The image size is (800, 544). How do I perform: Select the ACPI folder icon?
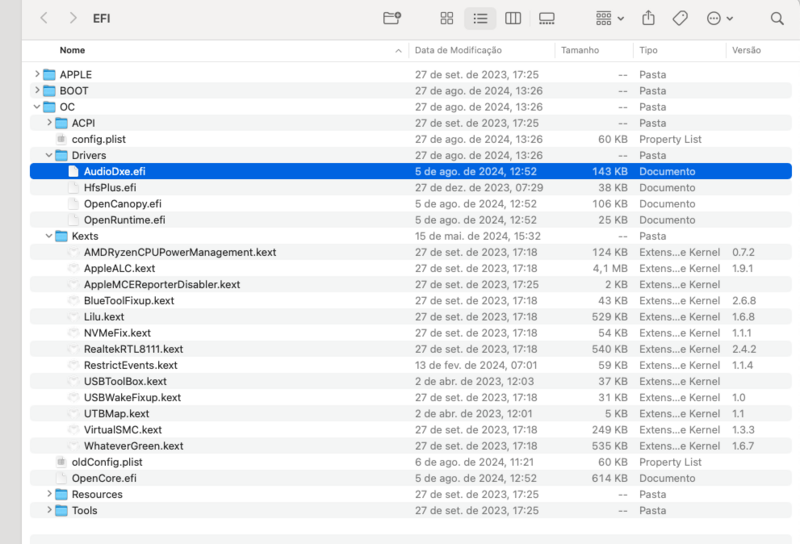61,123
